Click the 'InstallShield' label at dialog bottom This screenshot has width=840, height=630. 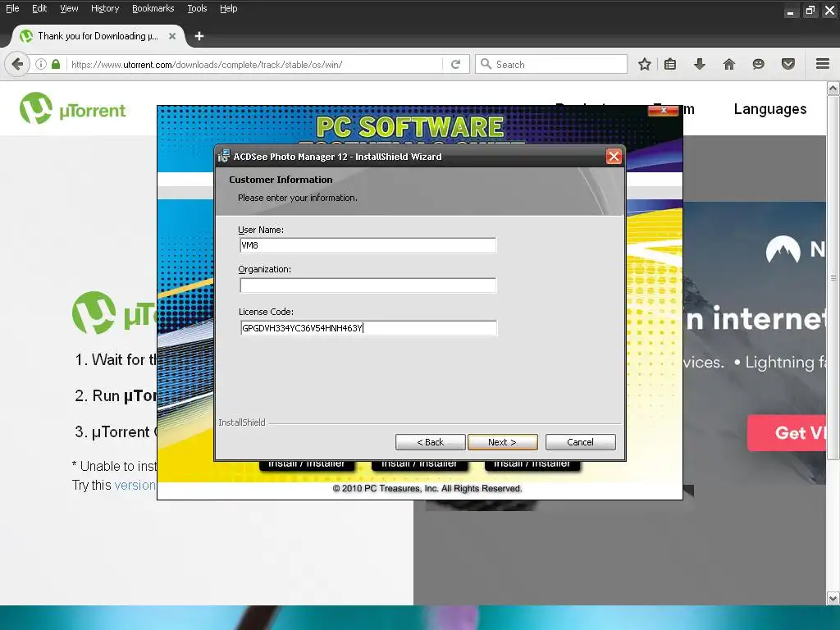242,422
